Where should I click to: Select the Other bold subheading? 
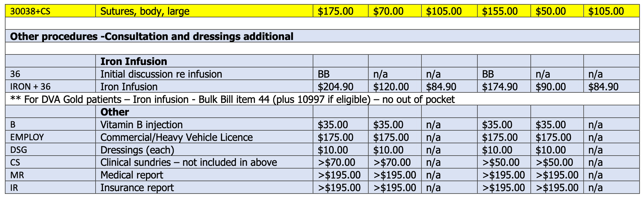click(115, 112)
